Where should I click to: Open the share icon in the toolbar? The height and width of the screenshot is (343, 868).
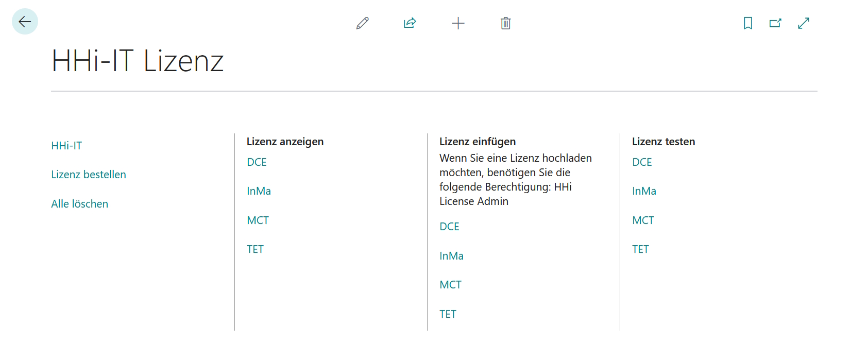410,23
